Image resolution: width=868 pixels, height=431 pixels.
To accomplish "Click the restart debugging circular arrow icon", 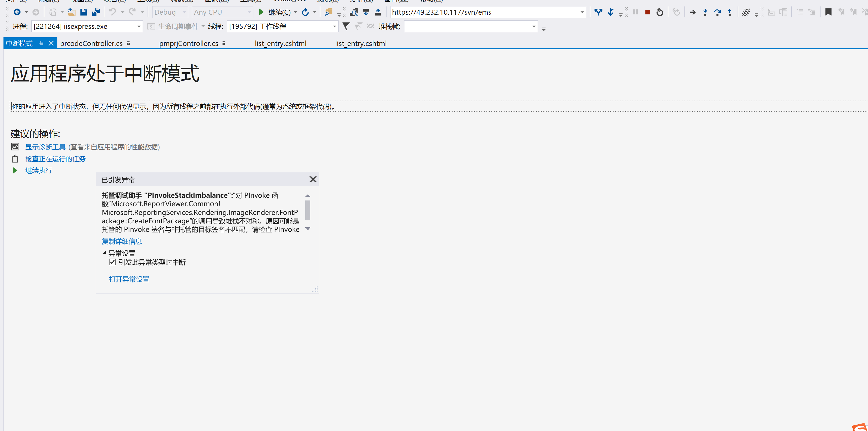I will pyautogui.click(x=659, y=12).
